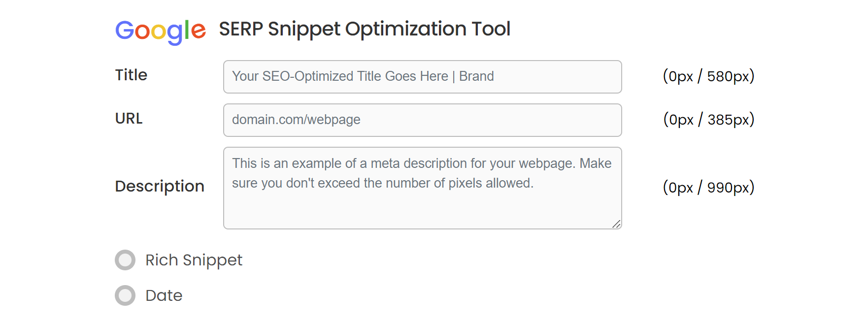Screen dimensions: 868x323
Task: Enable the Rich Snippet radio button
Action: tap(125, 260)
